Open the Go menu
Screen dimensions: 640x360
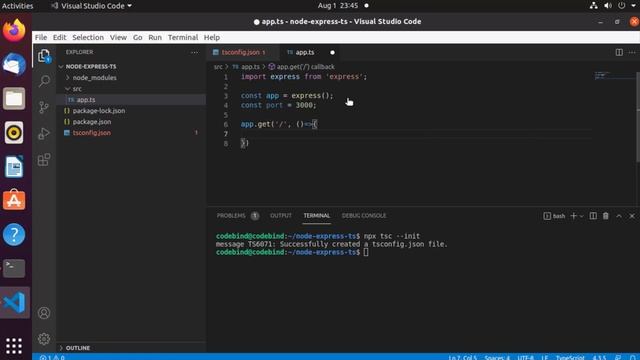pyautogui.click(x=138, y=38)
